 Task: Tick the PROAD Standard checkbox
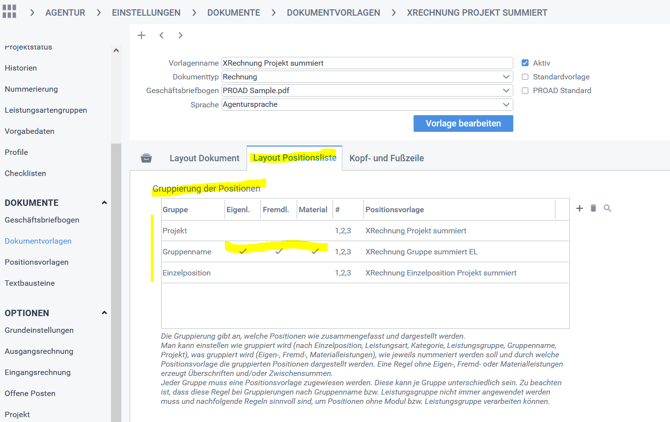click(525, 91)
